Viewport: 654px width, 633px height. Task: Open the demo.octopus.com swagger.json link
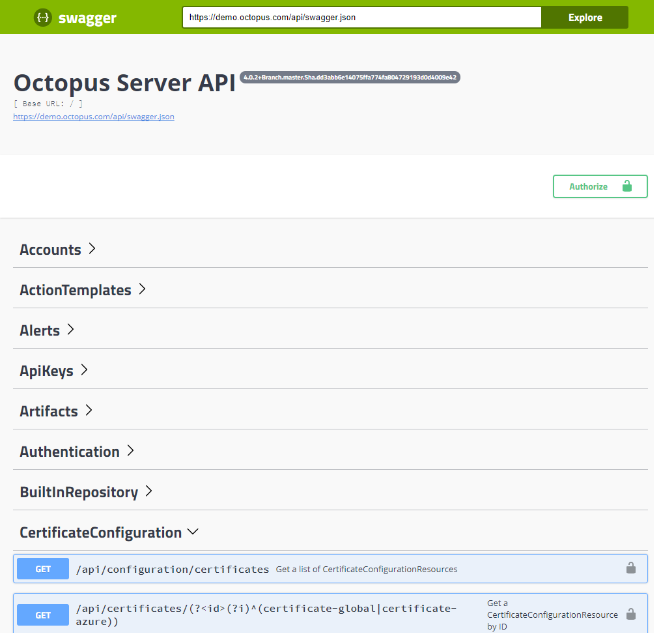tap(94, 117)
